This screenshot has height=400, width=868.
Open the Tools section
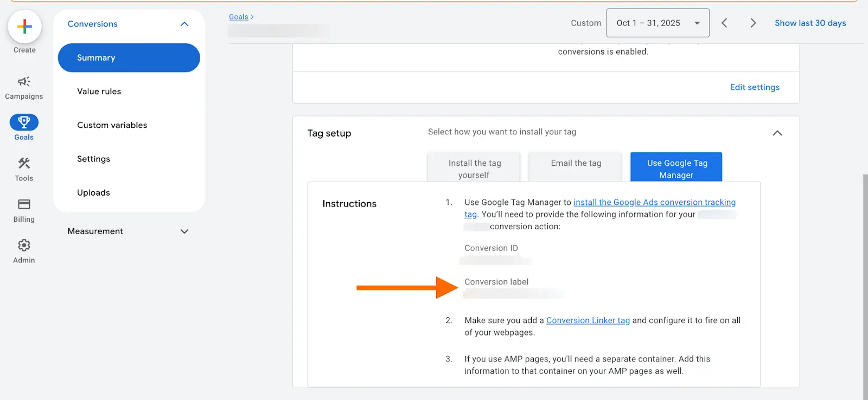pos(24,170)
